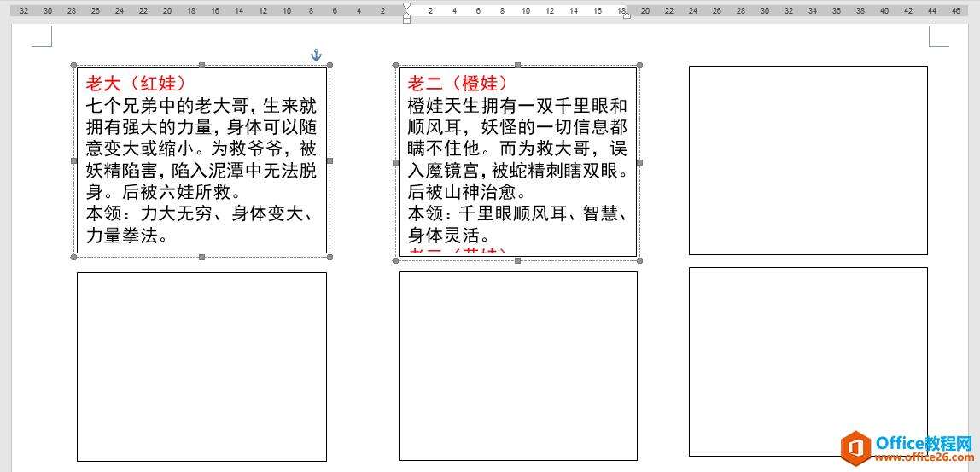Click top-left handle of 老大 text box
This screenshot has height=472, width=980.
[x=73, y=65]
